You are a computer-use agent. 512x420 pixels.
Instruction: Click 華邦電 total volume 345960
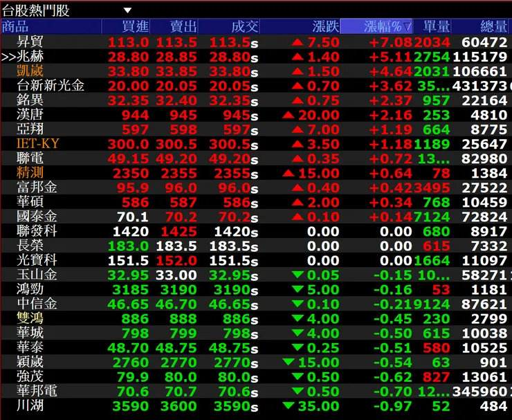tap(479, 391)
